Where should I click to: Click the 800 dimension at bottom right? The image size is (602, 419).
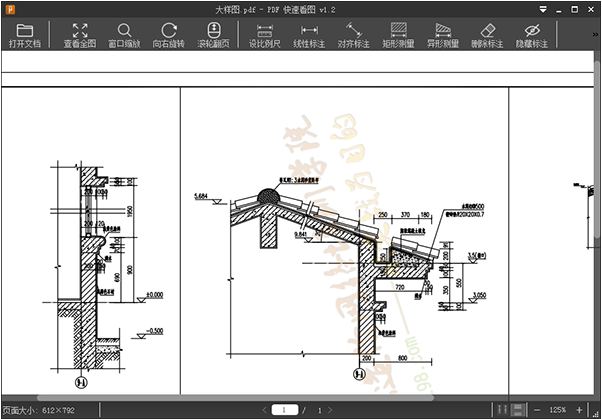pos(402,358)
